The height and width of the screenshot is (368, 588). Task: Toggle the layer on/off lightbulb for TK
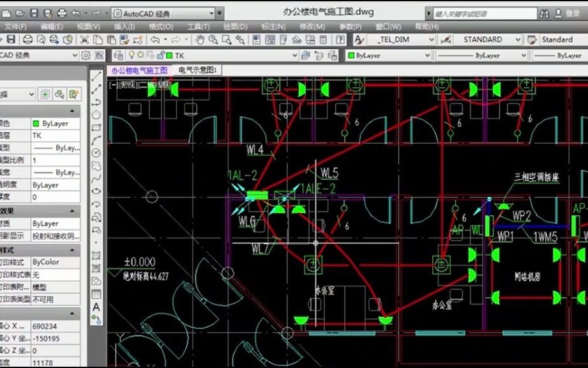pyautogui.click(x=132, y=55)
